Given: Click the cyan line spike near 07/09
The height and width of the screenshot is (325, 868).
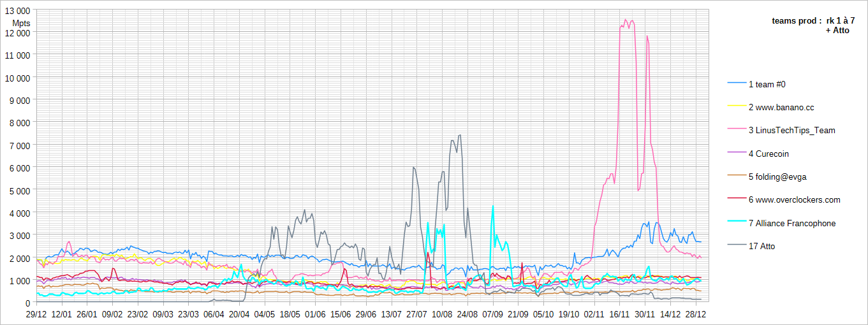Looking at the screenshot, I should click(x=492, y=206).
